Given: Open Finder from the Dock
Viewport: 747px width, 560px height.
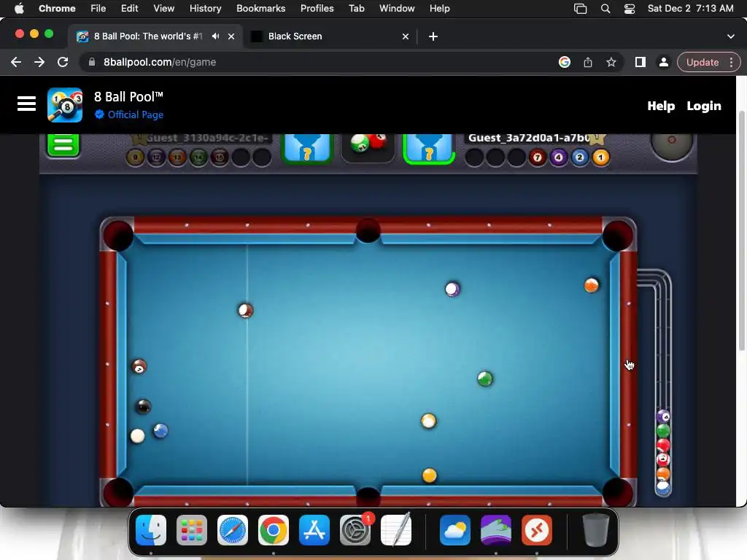Looking at the screenshot, I should pyautogui.click(x=151, y=530).
